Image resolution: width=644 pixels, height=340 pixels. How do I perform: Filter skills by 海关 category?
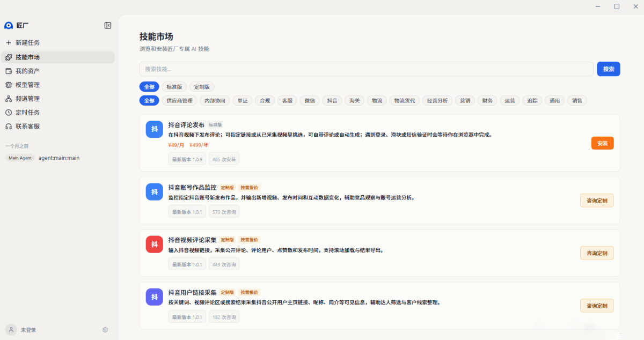[x=355, y=100]
